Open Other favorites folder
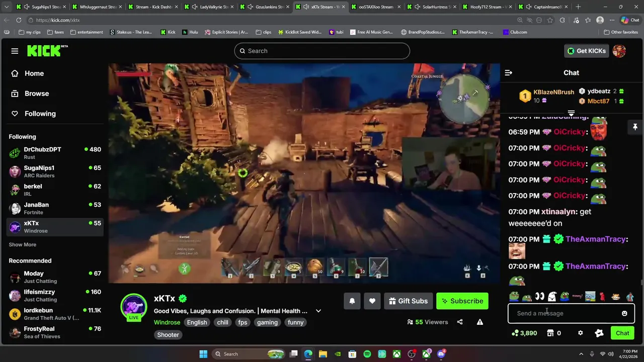This screenshot has height=362, width=644. (621, 32)
